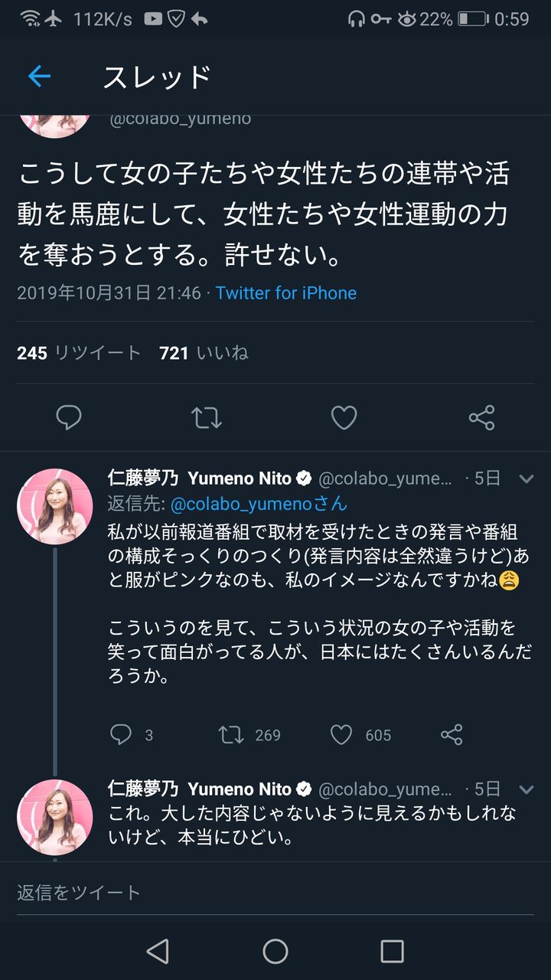This screenshot has width=551, height=980.
Task: Tap the back arrow in thread header
Action: pyautogui.click(x=39, y=77)
